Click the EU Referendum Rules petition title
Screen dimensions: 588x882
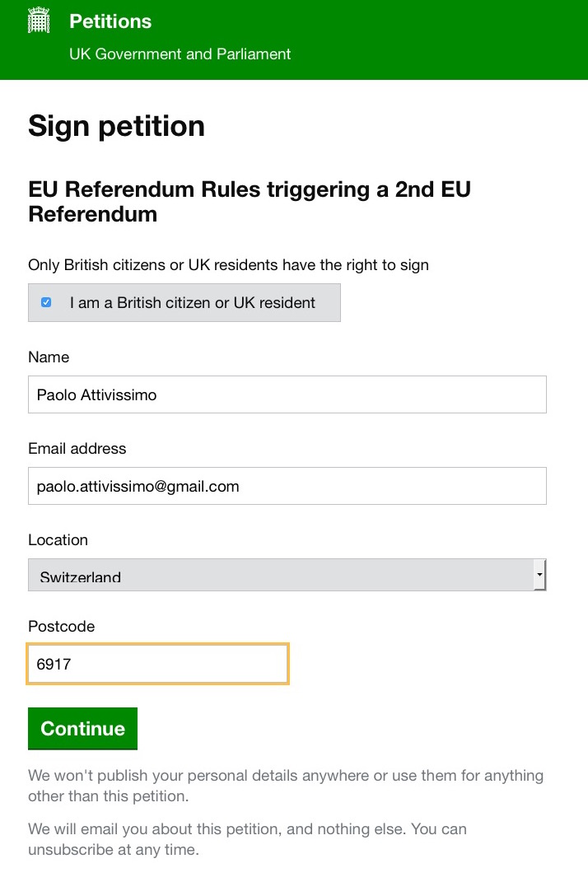pyautogui.click(x=249, y=202)
